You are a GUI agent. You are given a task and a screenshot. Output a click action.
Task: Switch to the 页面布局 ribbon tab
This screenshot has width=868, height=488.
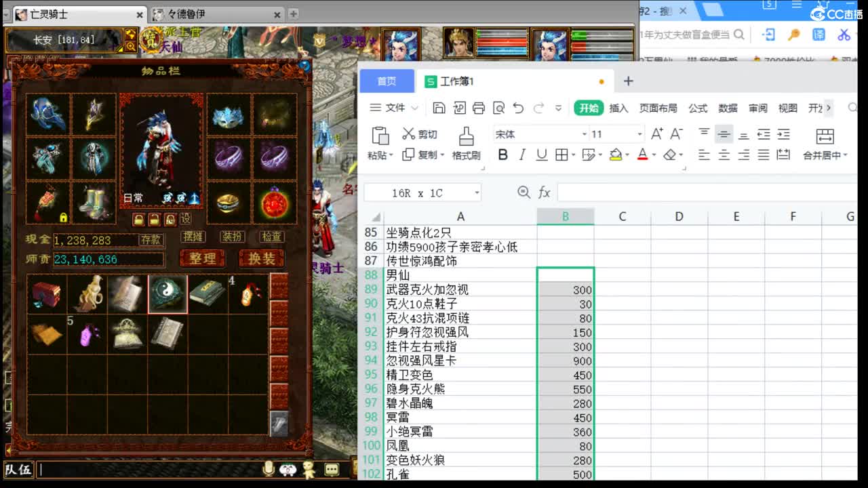click(x=658, y=108)
